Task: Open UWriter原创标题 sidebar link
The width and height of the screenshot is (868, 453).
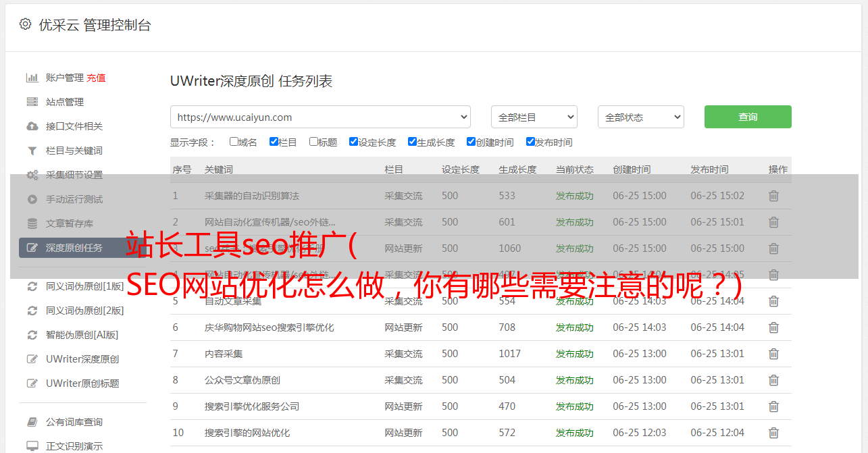Action: pyautogui.click(x=82, y=383)
